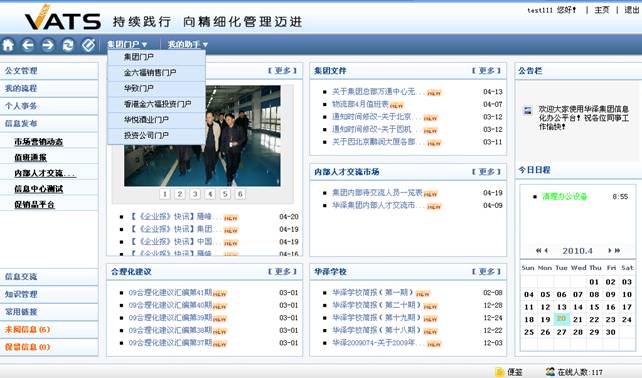
Task: Open 更多 link in 集团文件 panel
Action: coord(486,70)
